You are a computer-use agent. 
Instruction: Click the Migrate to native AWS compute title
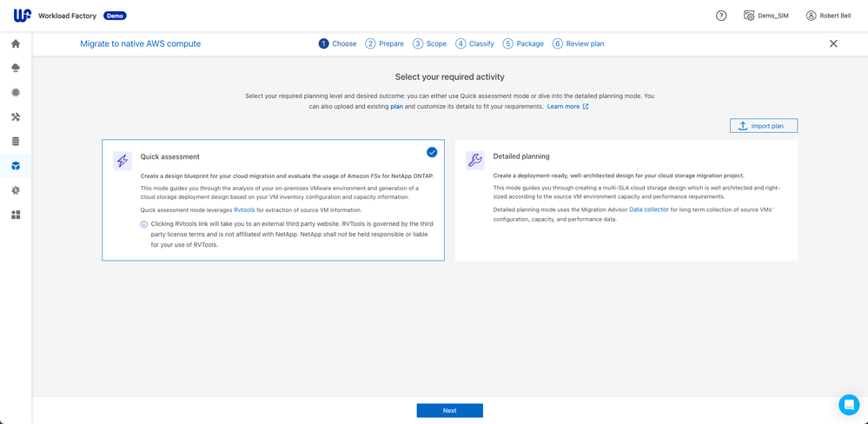click(141, 43)
